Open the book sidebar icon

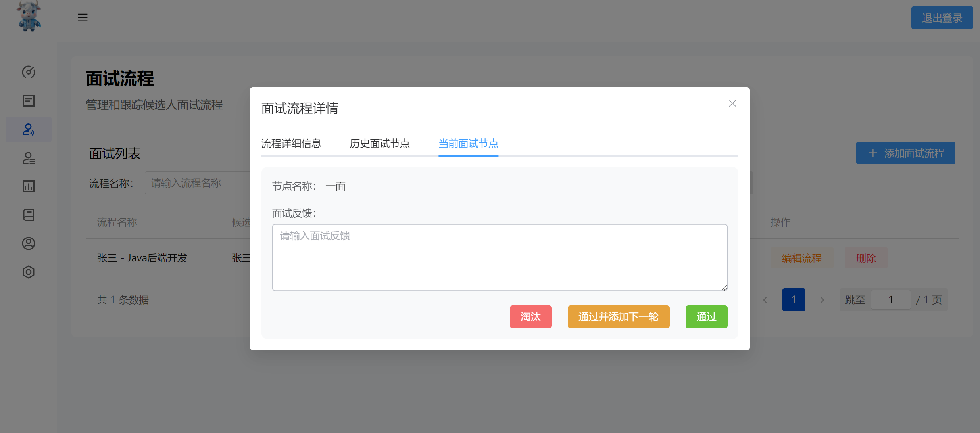pyautogui.click(x=29, y=215)
